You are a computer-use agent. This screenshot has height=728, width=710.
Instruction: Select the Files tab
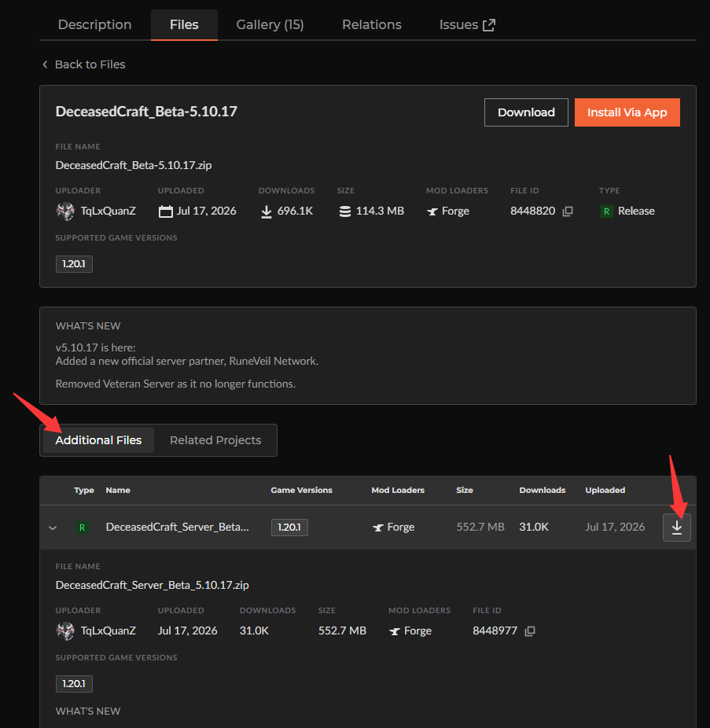184,24
